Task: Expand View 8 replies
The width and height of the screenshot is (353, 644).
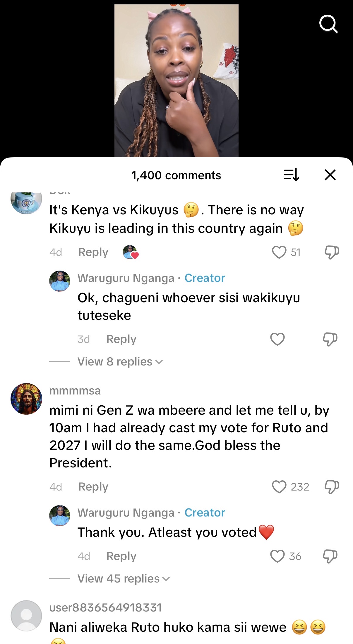Action: point(120,362)
